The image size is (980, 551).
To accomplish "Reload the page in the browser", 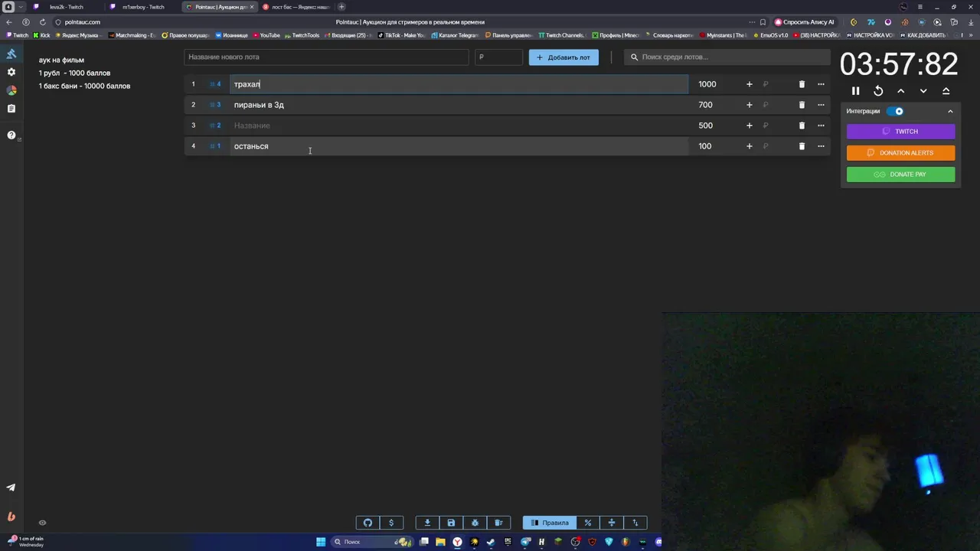I will pos(42,22).
